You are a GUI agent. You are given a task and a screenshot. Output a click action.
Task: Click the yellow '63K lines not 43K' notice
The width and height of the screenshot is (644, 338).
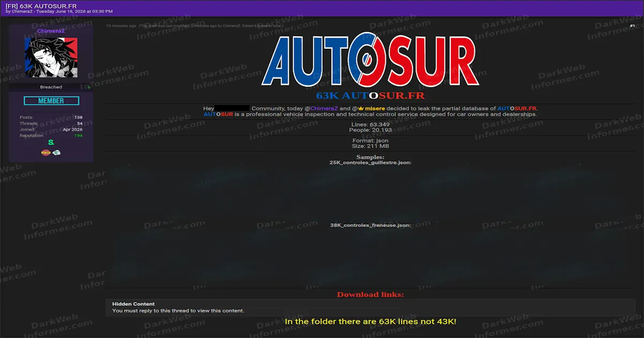(x=370, y=322)
